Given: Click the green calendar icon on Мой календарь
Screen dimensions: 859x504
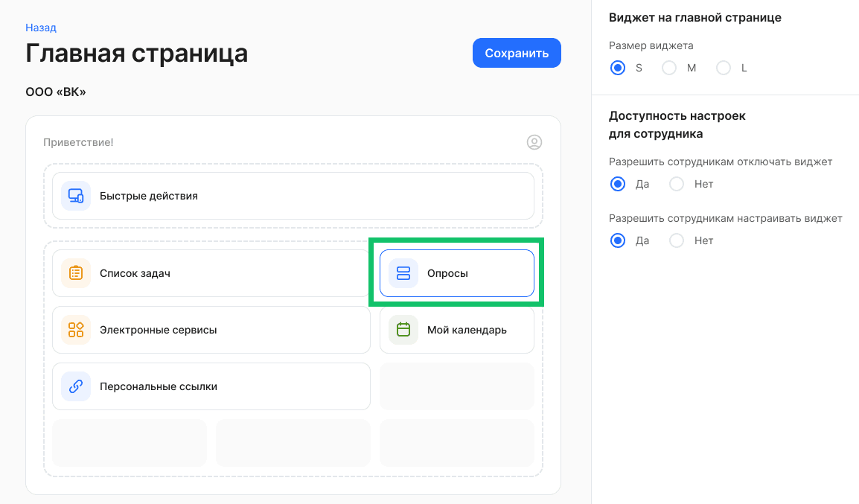Looking at the screenshot, I should (403, 330).
